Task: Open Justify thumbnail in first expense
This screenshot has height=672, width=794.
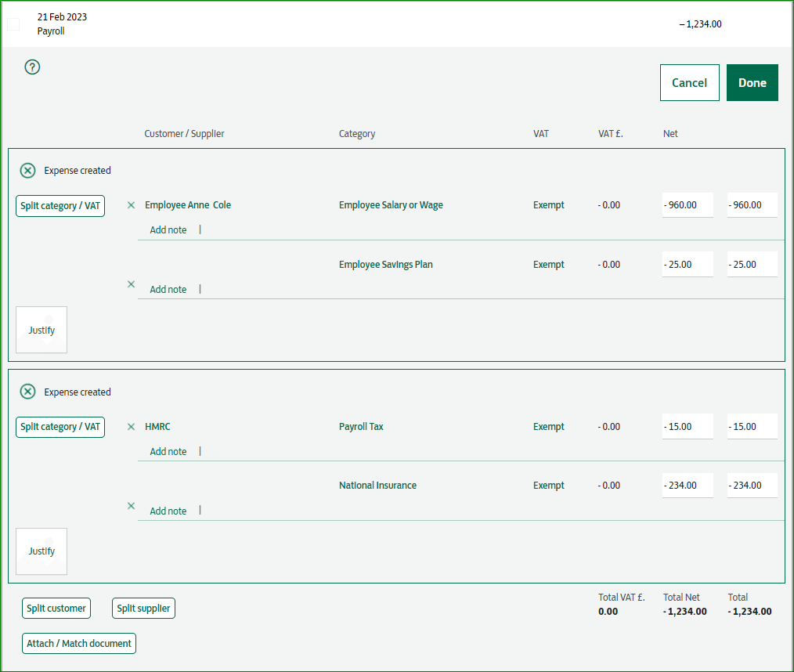Action: pos(42,330)
